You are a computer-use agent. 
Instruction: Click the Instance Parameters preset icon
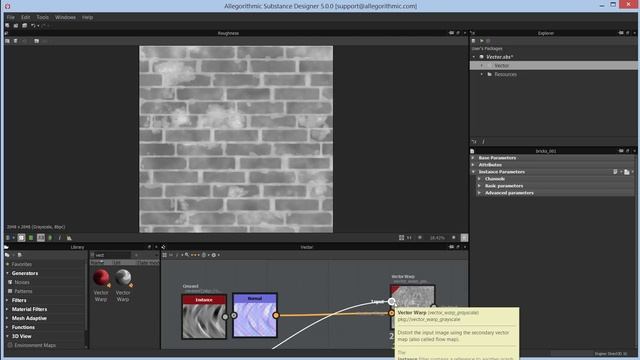[x=616, y=172]
